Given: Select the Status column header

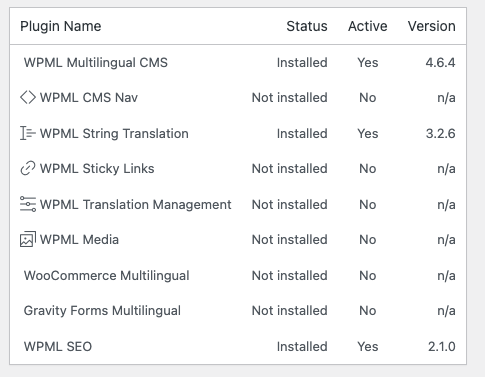Looking at the screenshot, I should 307,26.
